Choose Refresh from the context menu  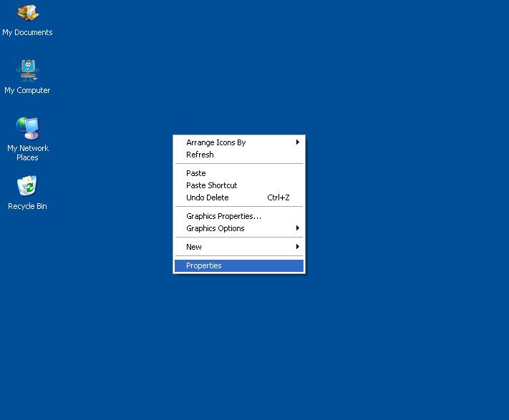(x=239, y=155)
